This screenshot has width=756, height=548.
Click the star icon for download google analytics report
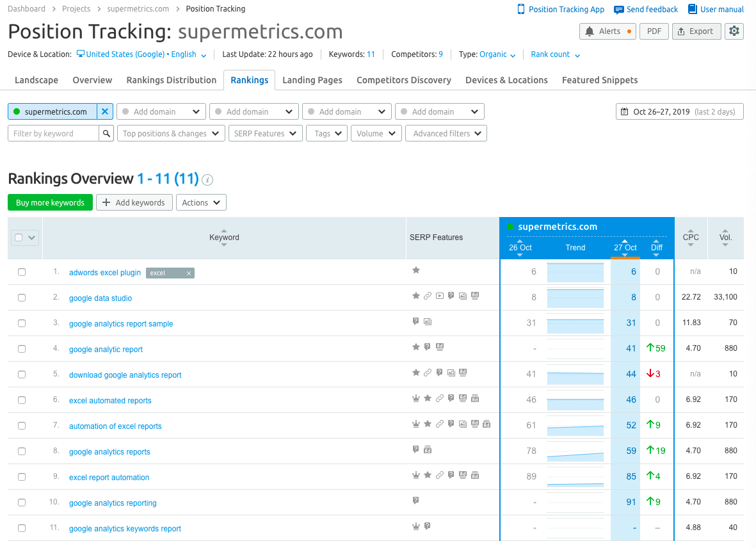[416, 372]
